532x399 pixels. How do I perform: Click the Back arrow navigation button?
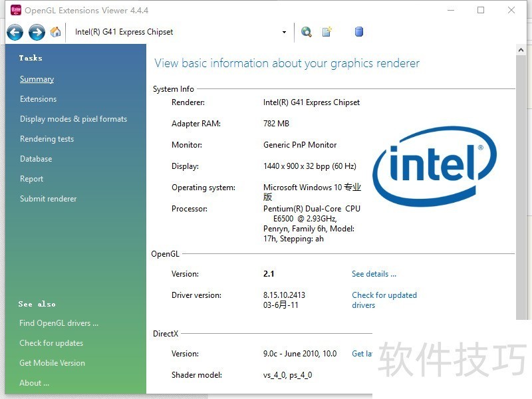pos(15,33)
